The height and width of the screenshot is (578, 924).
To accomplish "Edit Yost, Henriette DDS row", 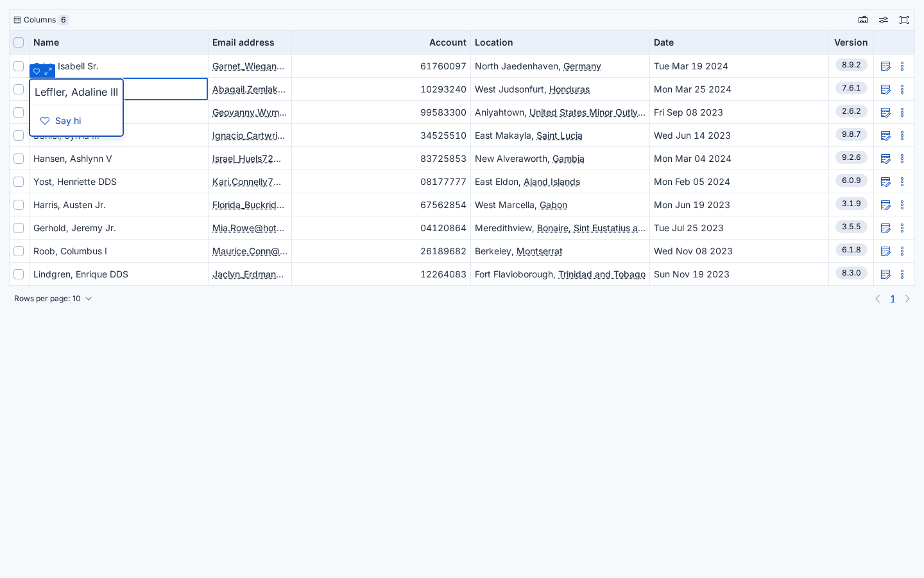I will (x=886, y=182).
